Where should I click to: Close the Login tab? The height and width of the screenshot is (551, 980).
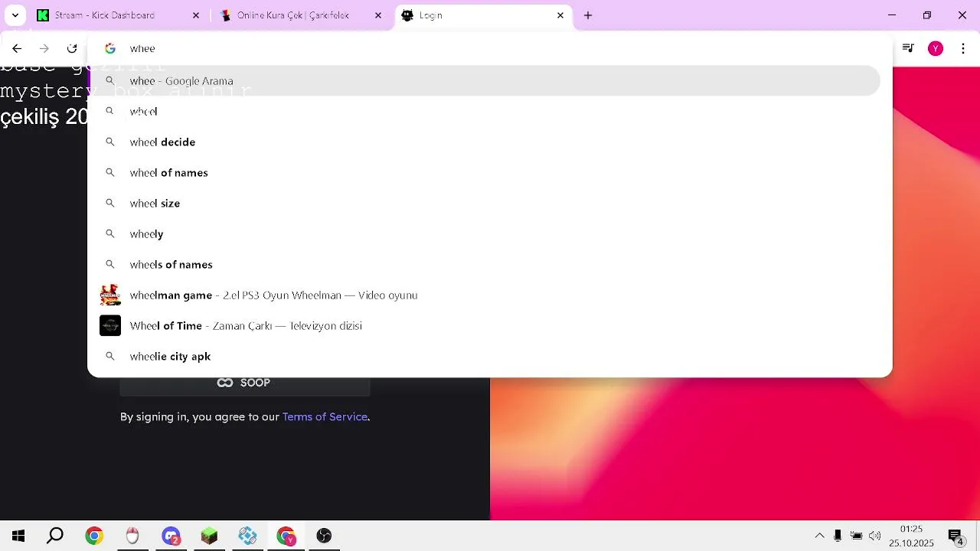560,15
